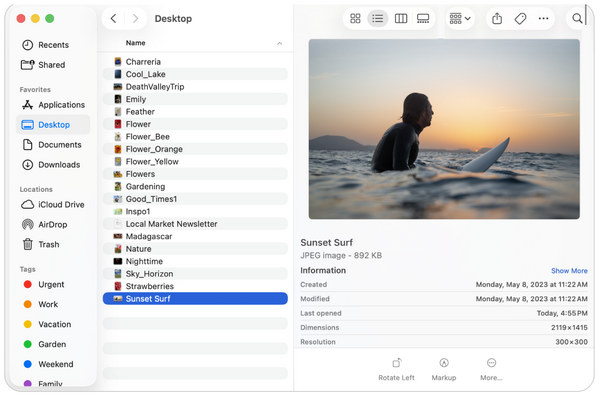600x397 pixels.
Task: Click Show More in Information section
Action: click(x=569, y=271)
